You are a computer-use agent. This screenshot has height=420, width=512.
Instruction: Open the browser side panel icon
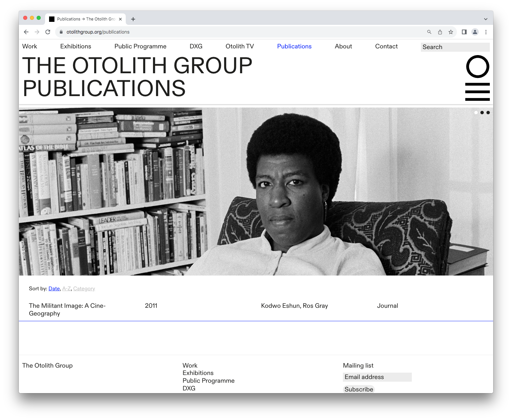point(464,32)
